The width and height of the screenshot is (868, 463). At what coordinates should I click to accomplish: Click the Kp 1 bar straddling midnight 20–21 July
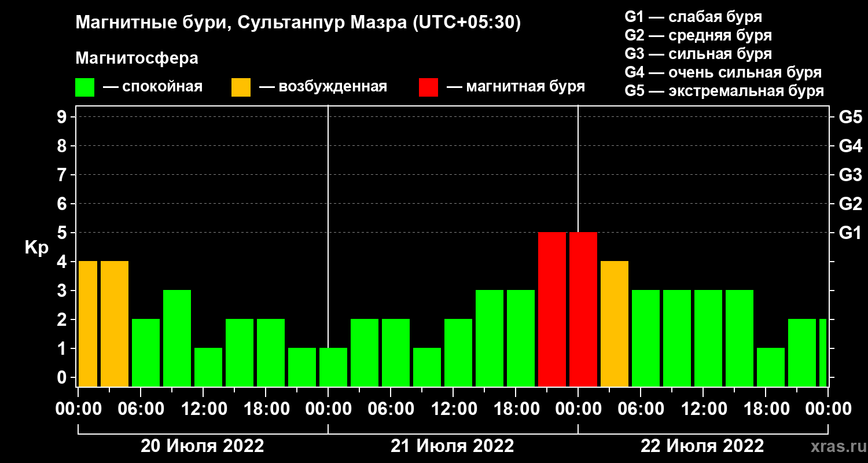coord(333,367)
